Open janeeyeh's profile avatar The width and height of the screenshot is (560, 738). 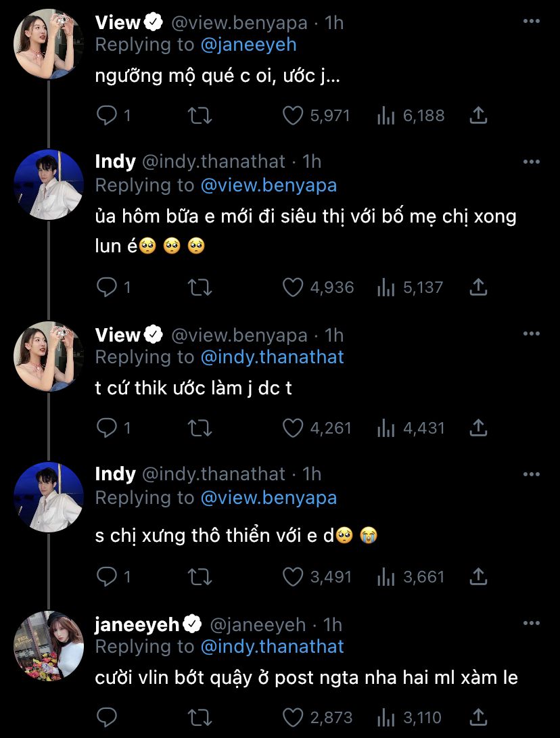(x=49, y=645)
